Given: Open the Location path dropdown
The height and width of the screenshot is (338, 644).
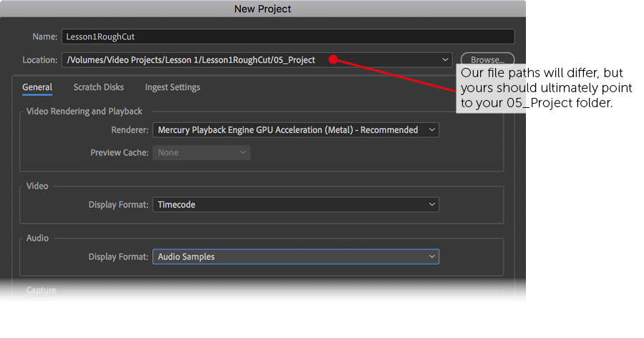Looking at the screenshot, I should 257,60.
